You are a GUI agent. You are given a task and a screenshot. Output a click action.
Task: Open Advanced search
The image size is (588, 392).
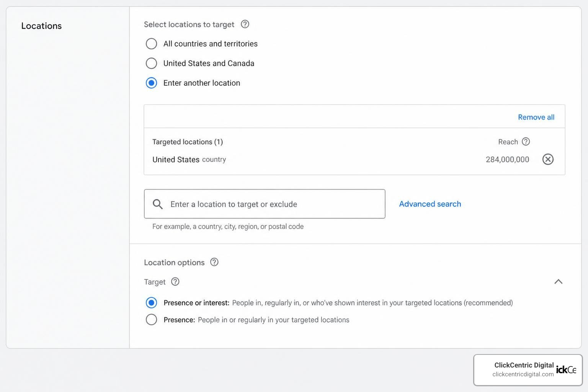pos(430,204)
